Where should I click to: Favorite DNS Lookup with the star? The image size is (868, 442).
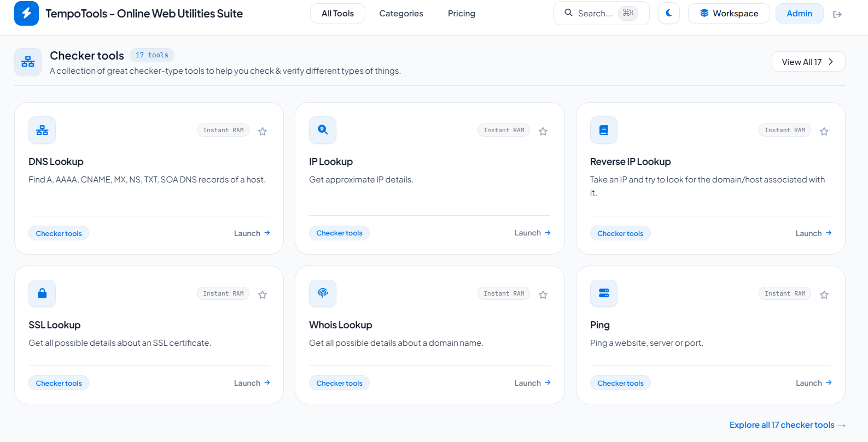point(263,131)
